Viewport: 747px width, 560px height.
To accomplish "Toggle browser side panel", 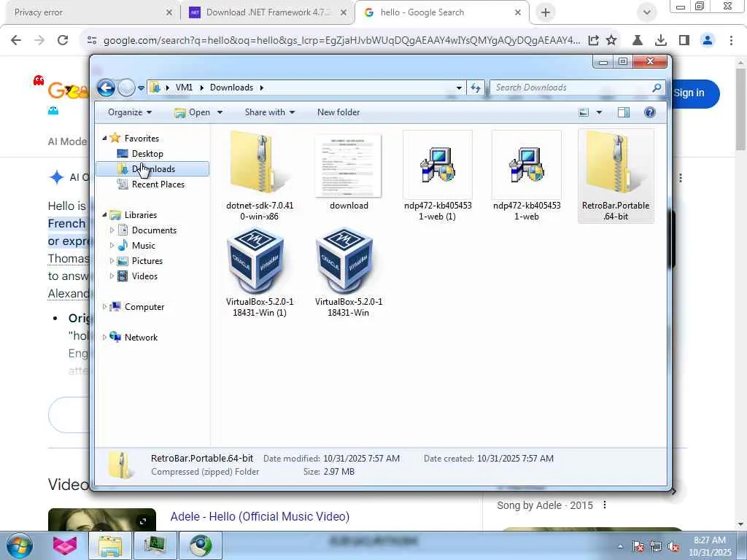I will point(684,41).
